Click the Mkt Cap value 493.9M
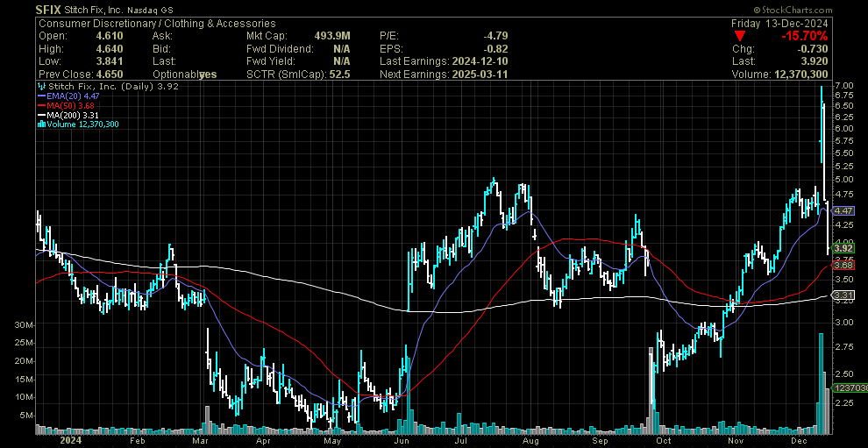The height and width of the screenshot is (448, 868). (333, 36)
